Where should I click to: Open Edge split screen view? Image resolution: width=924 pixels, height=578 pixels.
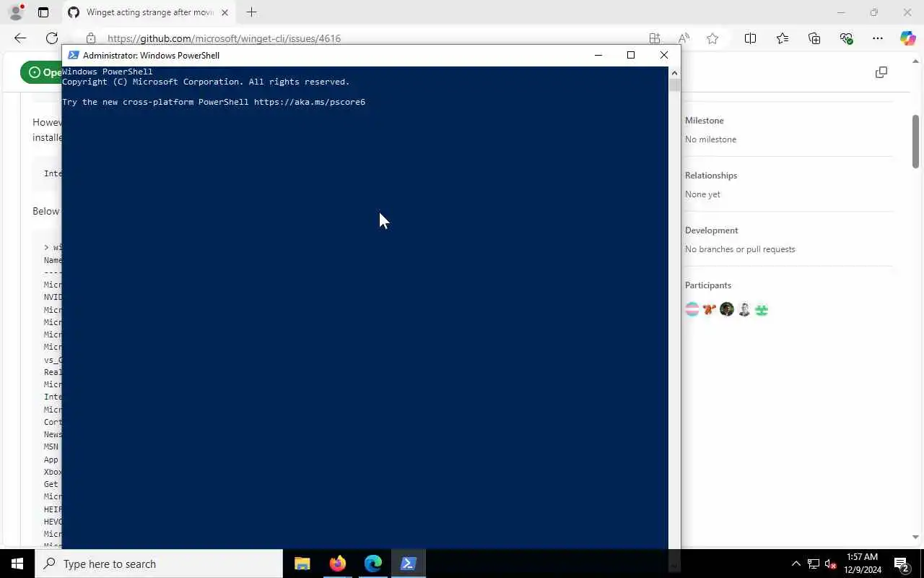point(750,38)
